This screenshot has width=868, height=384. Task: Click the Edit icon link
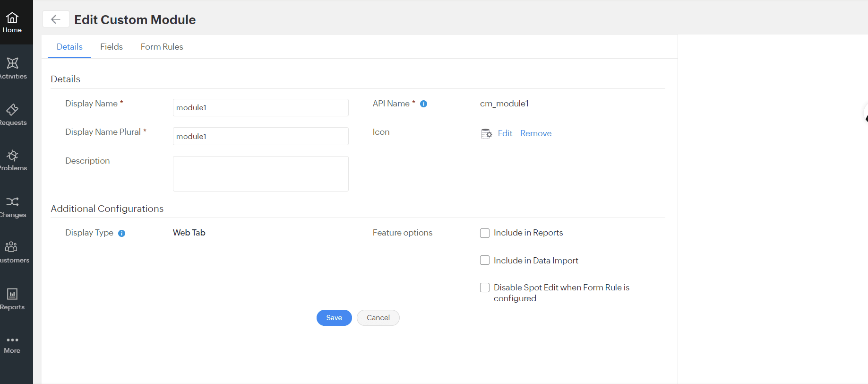(x=505, y=133)
